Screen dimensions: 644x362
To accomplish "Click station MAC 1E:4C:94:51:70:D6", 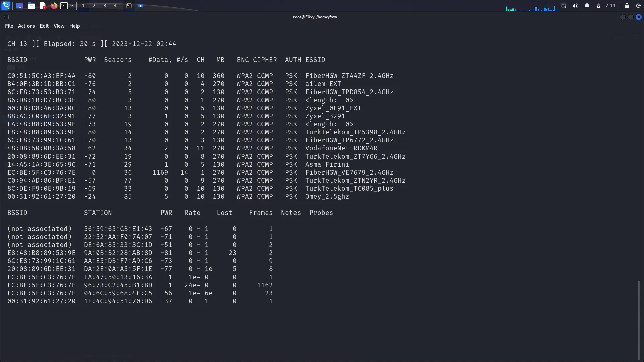I will (x=118, y=301).
